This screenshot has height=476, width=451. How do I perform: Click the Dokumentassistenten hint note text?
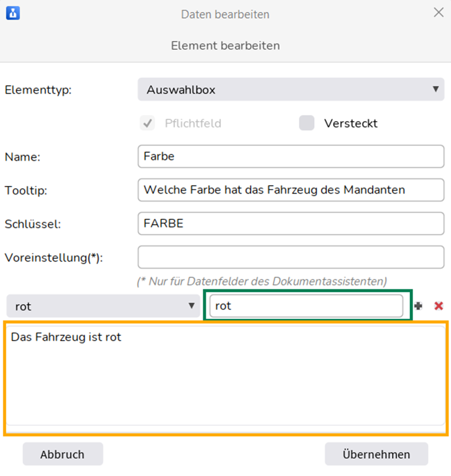click(262, 281)
